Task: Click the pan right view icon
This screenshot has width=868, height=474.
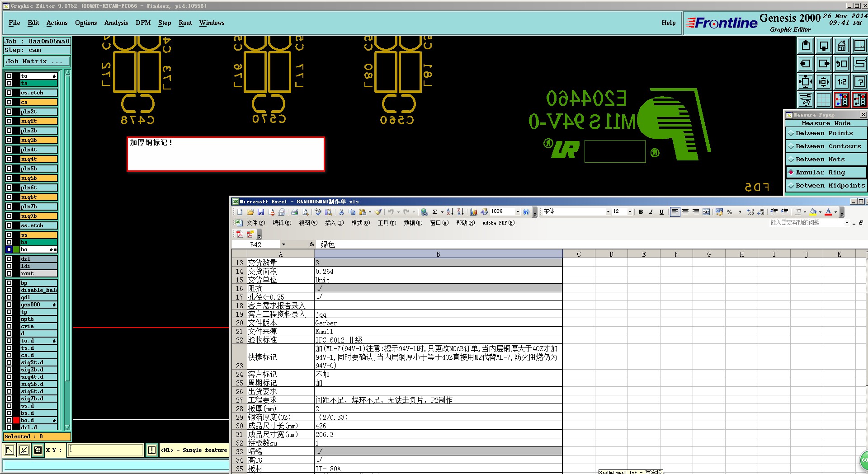Action: [x=823, y=64]
